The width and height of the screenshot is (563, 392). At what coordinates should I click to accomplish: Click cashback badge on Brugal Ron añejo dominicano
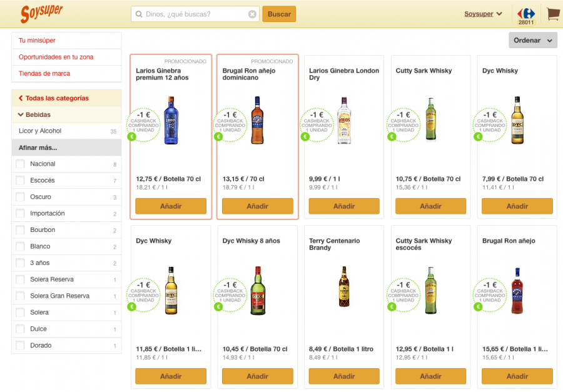[230, 124]
